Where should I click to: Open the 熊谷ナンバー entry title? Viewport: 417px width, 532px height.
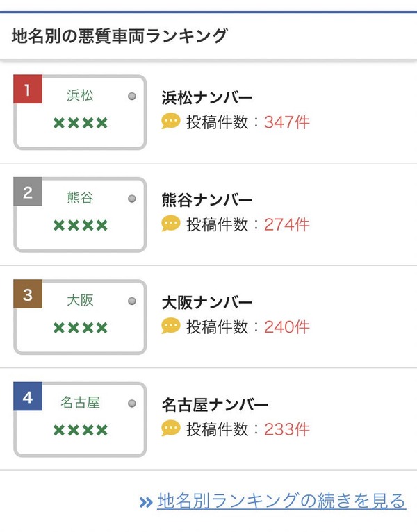click(207, 200)
